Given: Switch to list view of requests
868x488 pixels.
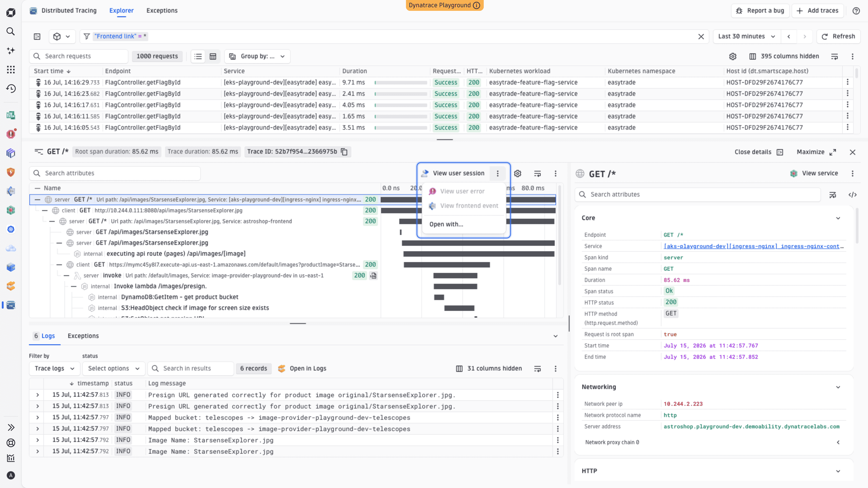Looking at the screenshot, I should [x=198, y=56].
